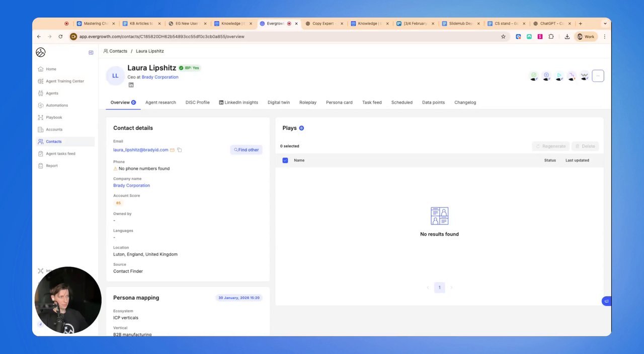644x354 pixels.
Task: Click the Delete button in Plays
Action: point(585,146)
